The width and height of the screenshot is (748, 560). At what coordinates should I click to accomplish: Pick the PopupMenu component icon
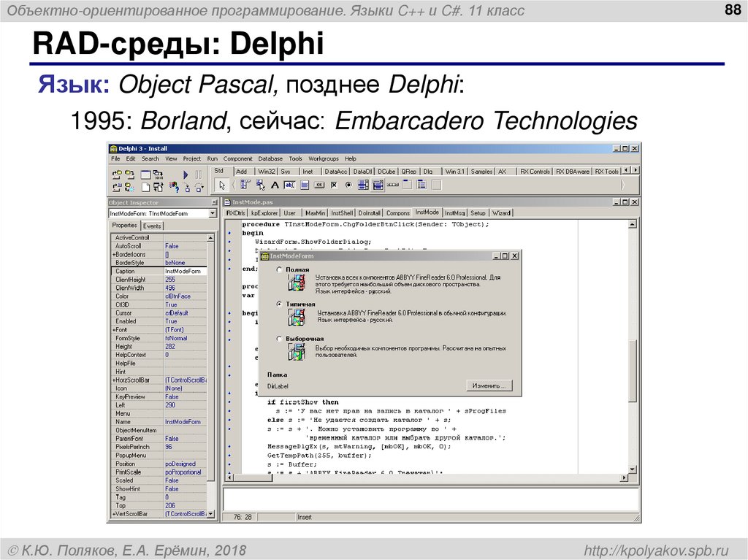point(261,185)
